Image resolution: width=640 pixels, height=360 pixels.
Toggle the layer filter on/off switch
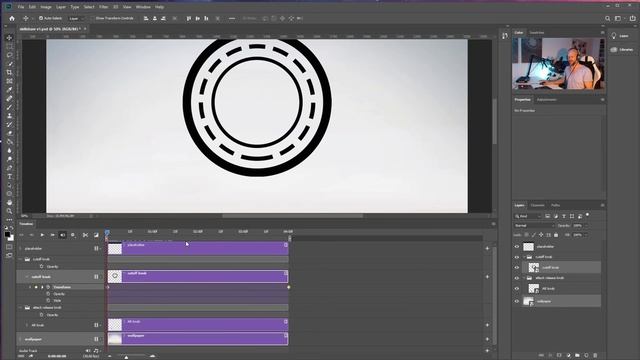[587, 214]
